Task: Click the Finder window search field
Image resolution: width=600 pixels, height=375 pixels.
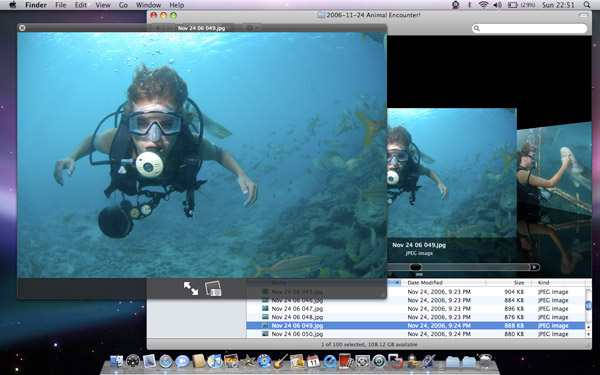Action: click(530, 28)
